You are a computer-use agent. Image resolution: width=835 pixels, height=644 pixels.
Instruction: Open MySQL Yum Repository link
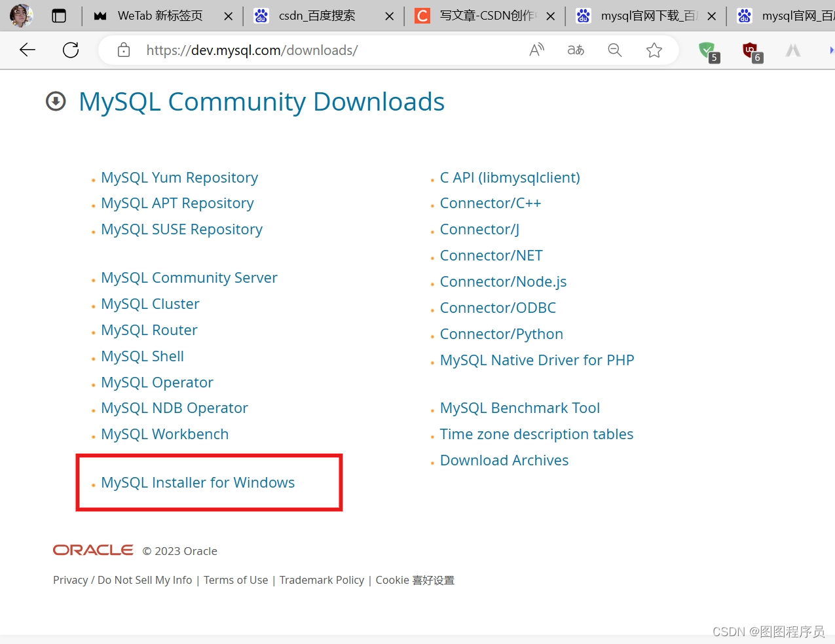(x=179, y=177)
